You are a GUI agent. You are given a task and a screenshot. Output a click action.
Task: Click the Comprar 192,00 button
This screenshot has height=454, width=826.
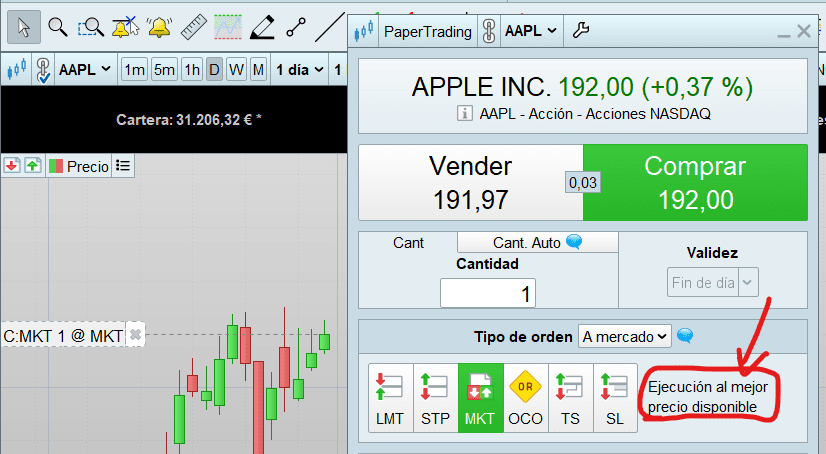pyautogui.click(x=695, y=182)
